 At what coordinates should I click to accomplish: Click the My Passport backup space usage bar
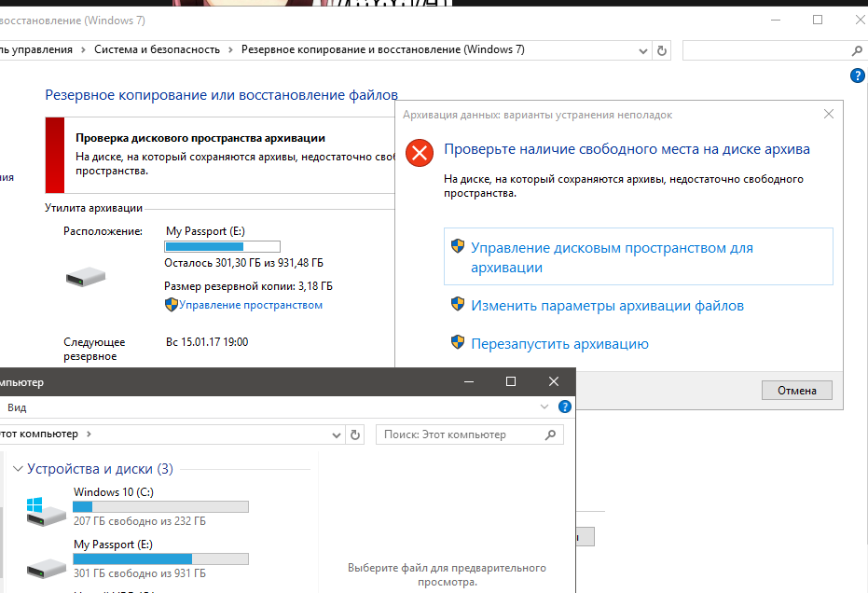pyautogui.click(x=222, y=247)
